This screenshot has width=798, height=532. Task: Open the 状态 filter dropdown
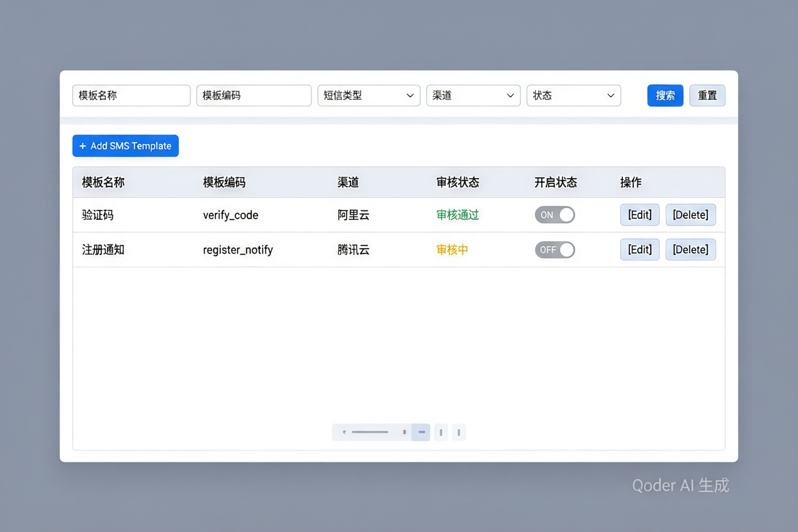(574, 96)
